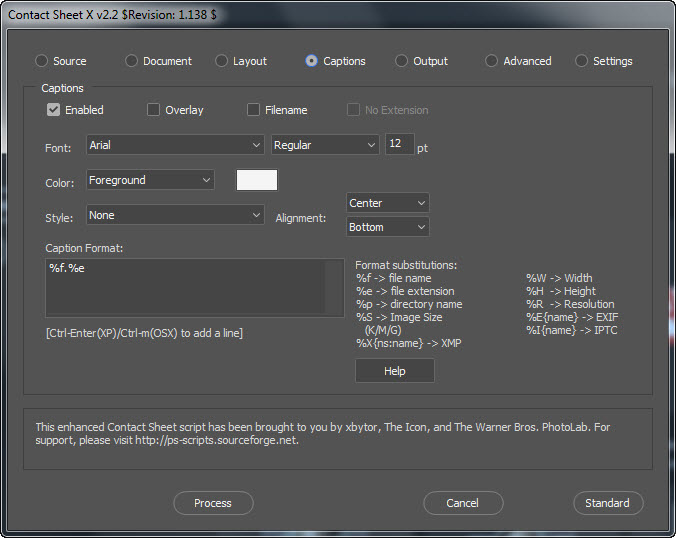676x538 pixels.
Task: Switch to the Output section
Action: tap(402, 61)
